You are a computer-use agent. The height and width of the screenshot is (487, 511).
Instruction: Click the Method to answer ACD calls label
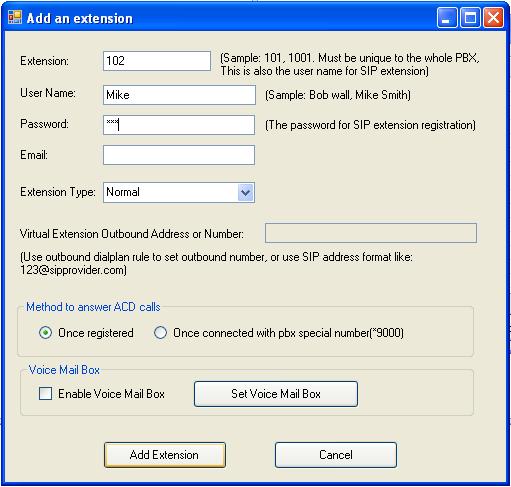[93, 307]
